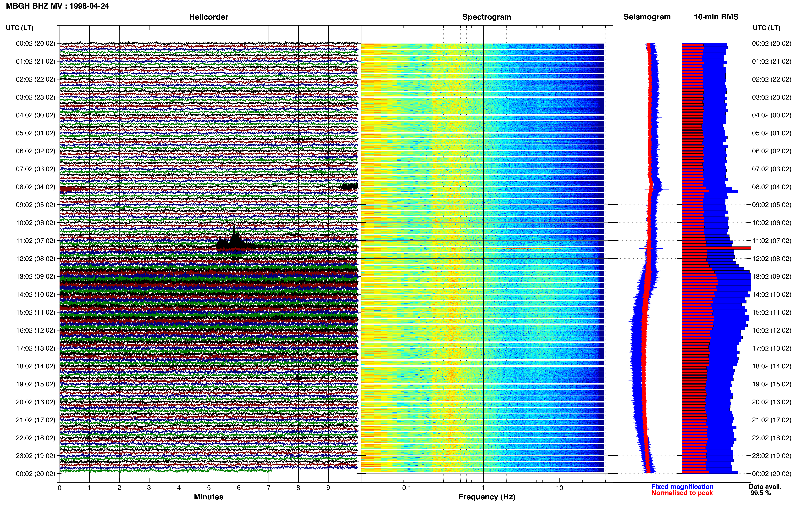
Task: Select the Helicorder panel heading
Action: (209, 17)
